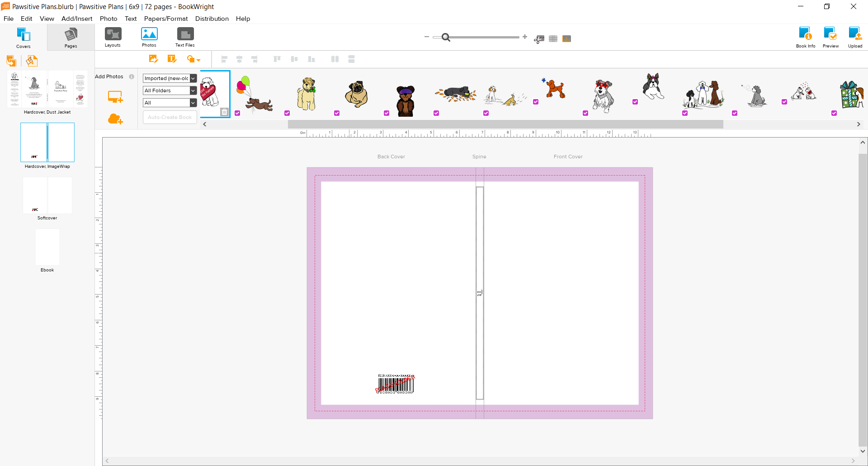Screen dimensions: 868x466
Task: Switch to the Pages panel
Action: [71, 38]
